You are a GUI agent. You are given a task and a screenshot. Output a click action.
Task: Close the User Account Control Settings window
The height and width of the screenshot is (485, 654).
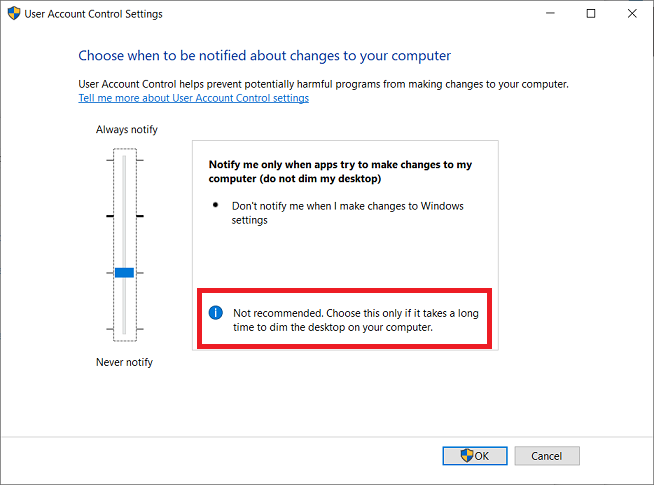(632, 14)
